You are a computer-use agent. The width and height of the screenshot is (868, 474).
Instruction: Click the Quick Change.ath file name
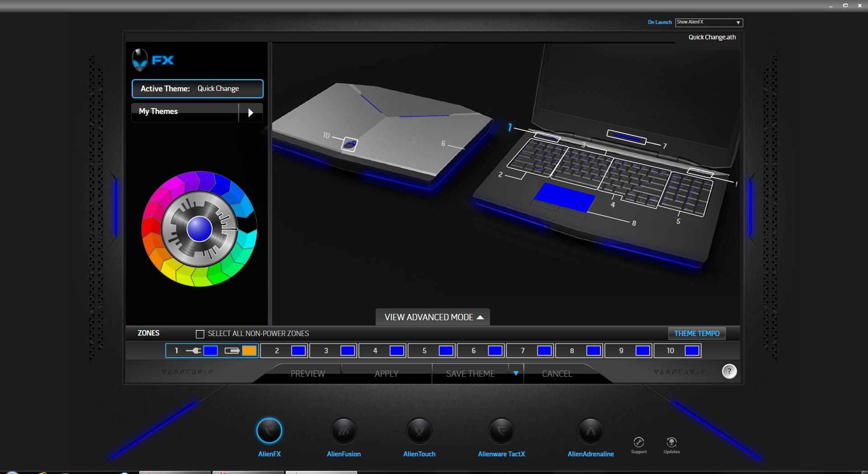[712, 37]
